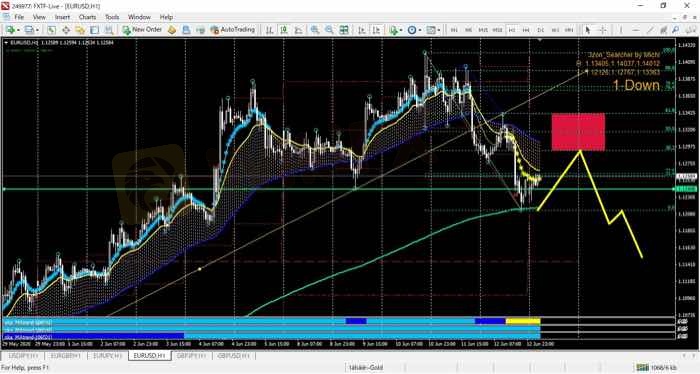Open the periodicity clock dropdown
Image resolution: width=700 pixels, height=374 pixels.
(420, 30)
